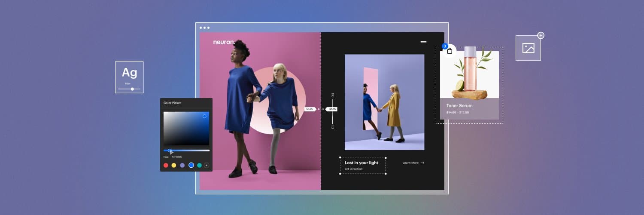The image size is (644, 215).
Task: Click the slide number 04 indicator
Action: pyautogui.click(x=332, y=95)
